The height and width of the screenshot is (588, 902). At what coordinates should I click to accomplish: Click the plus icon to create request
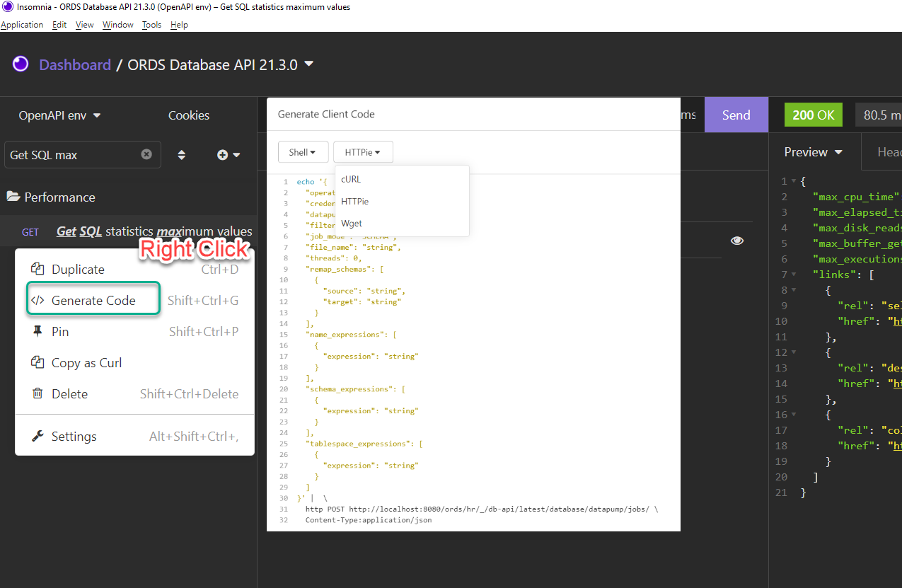tap(222, 154)
